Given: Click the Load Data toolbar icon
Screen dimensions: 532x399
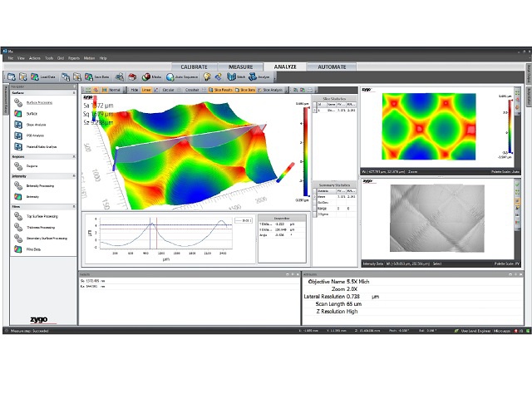Looking at the screenshot, I should click(x=40, y=76).
